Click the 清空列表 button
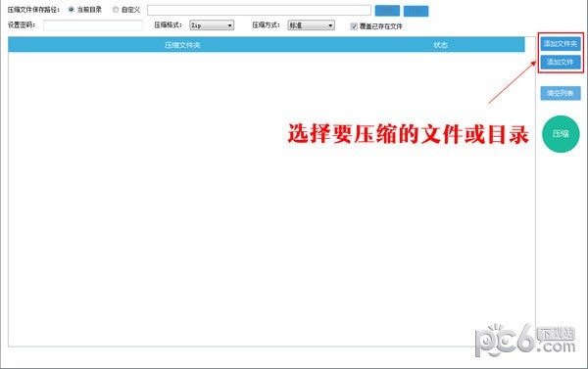 click(x=561, y=93)
